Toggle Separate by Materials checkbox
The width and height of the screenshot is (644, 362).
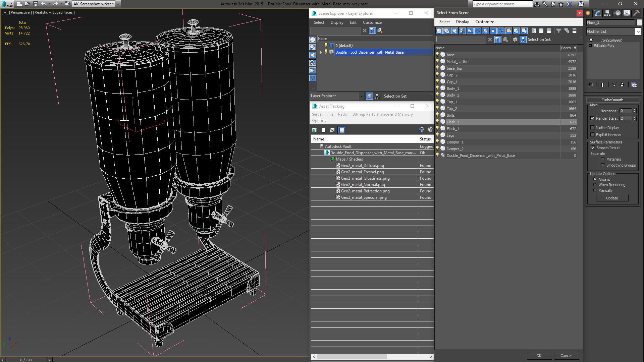click(x=603, y=159)
